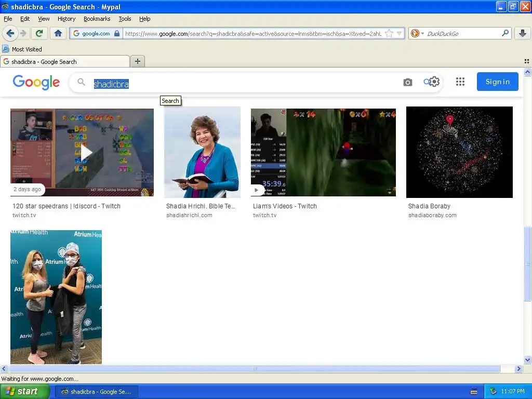The image size is (532, 399).
Task: Go back to the previous page
Action: (10, 33)
